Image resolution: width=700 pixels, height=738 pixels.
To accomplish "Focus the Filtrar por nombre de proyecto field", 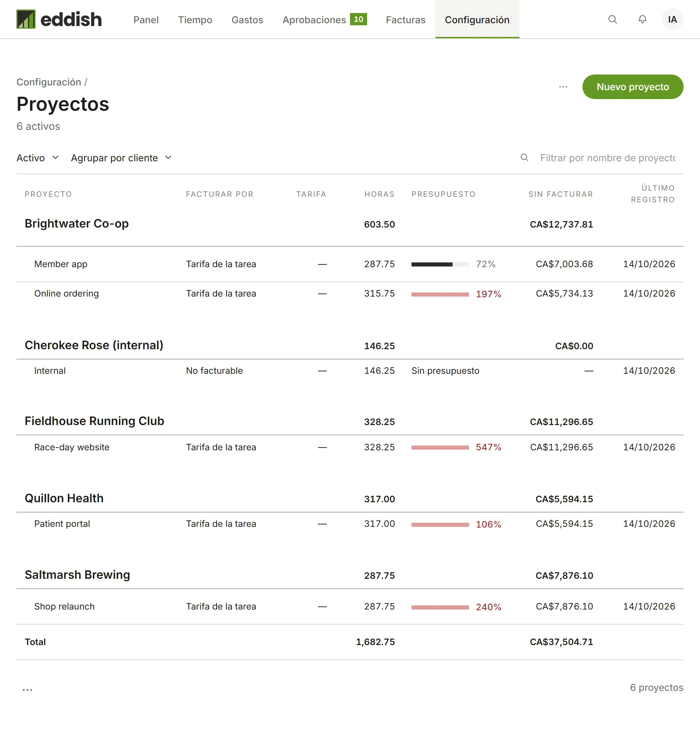I will [x=608, y=158].
